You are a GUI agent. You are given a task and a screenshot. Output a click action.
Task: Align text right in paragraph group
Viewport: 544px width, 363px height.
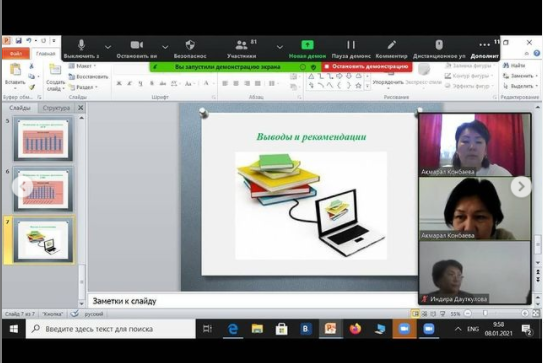click(x=247, y=83)
